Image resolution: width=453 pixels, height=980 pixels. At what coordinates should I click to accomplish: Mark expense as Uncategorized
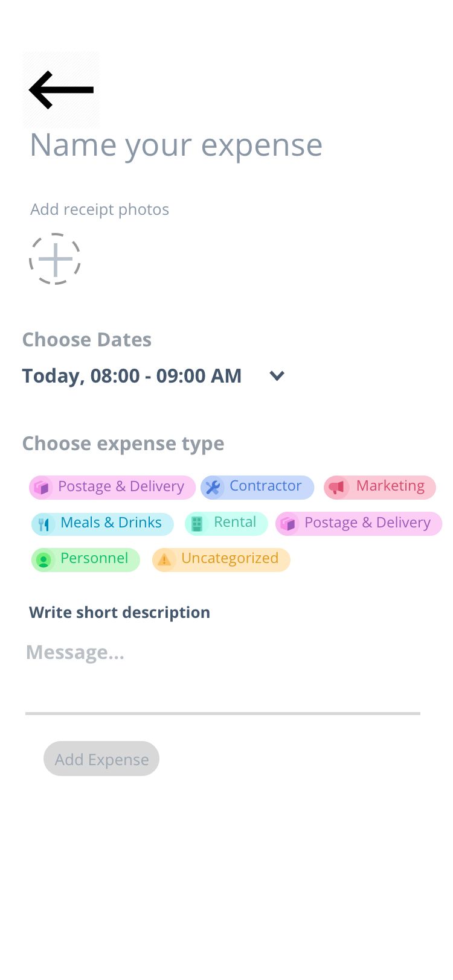pyautogui.click(x=230, y=559)
